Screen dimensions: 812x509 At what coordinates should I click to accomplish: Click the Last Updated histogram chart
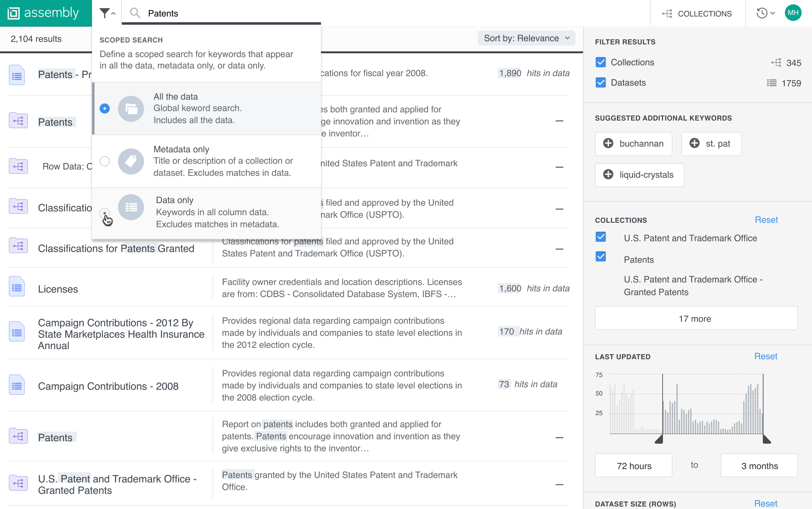tap(686, 404)
